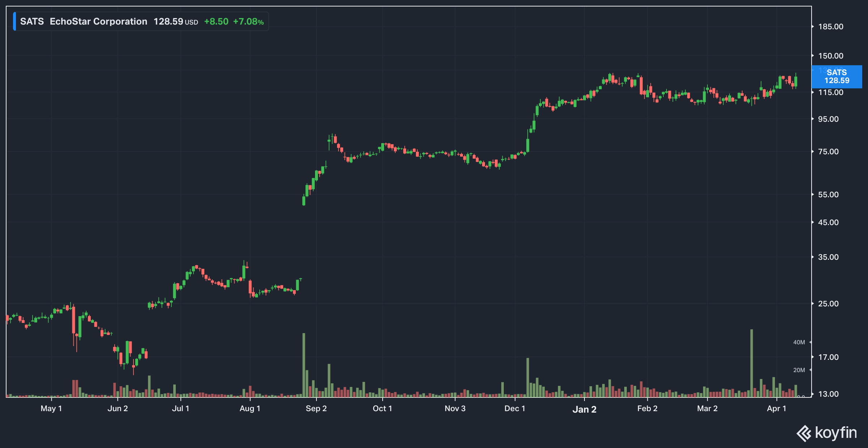Click the +8.50 price change value
Screen dimensions: 868x448
[x=216, y=22]
